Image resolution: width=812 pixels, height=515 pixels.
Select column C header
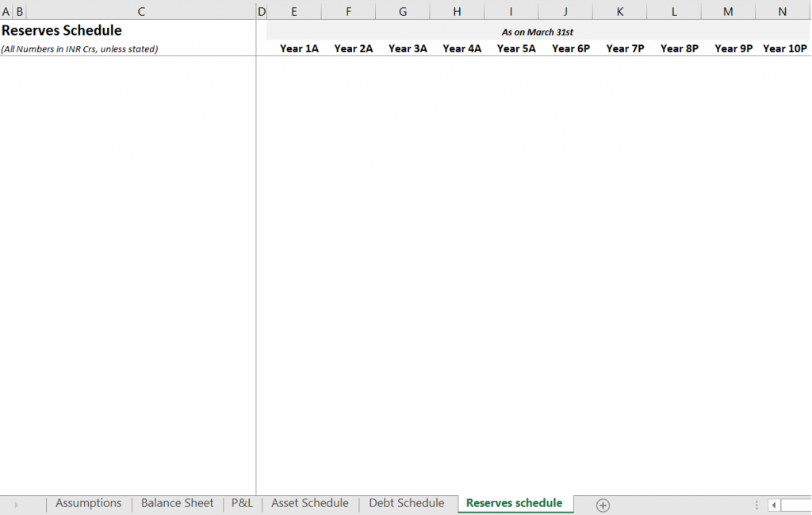click(141, 11)
